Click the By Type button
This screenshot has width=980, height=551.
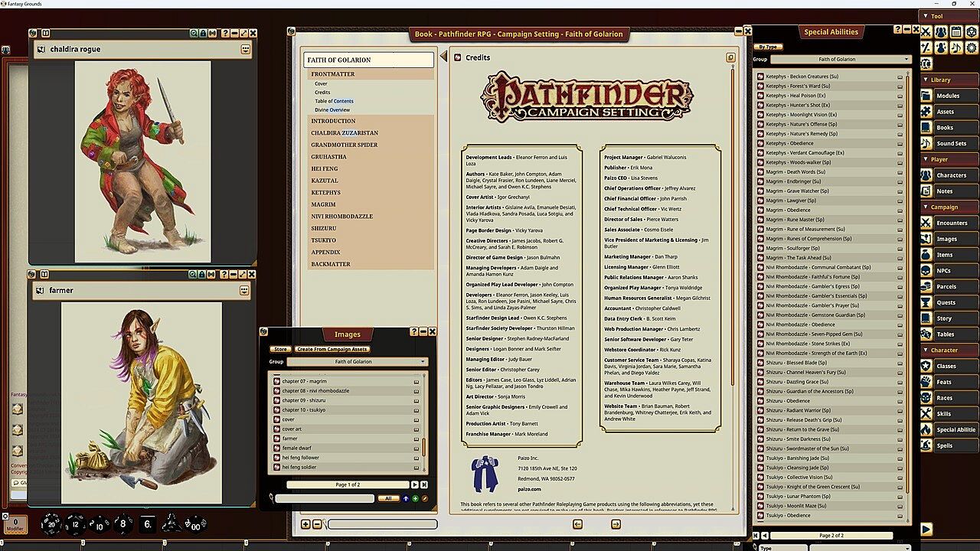pyautogui.click(x=768, y=47)
